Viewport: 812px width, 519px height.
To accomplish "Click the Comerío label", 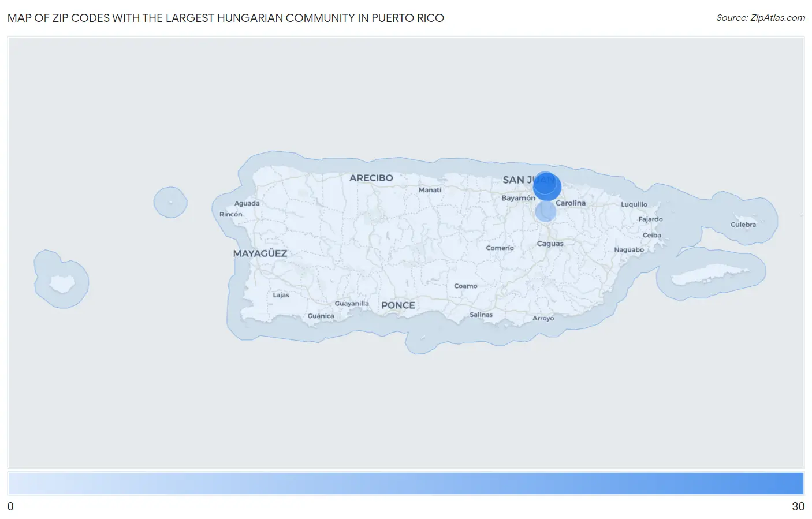I will (x=500, y=248).
